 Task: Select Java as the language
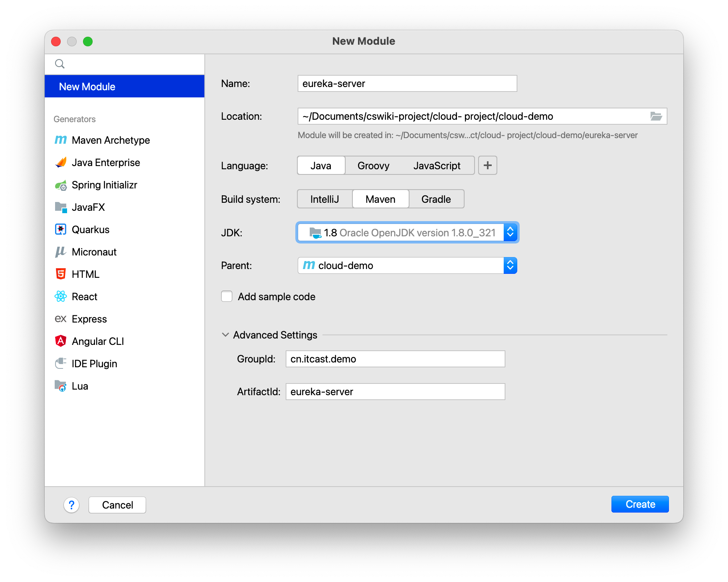[321, 165]
